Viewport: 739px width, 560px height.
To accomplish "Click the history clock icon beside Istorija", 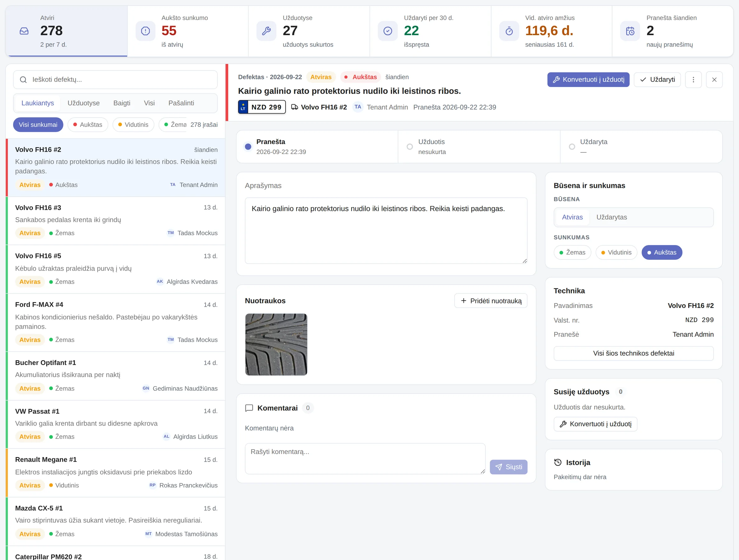I will [x=558, y=462].
